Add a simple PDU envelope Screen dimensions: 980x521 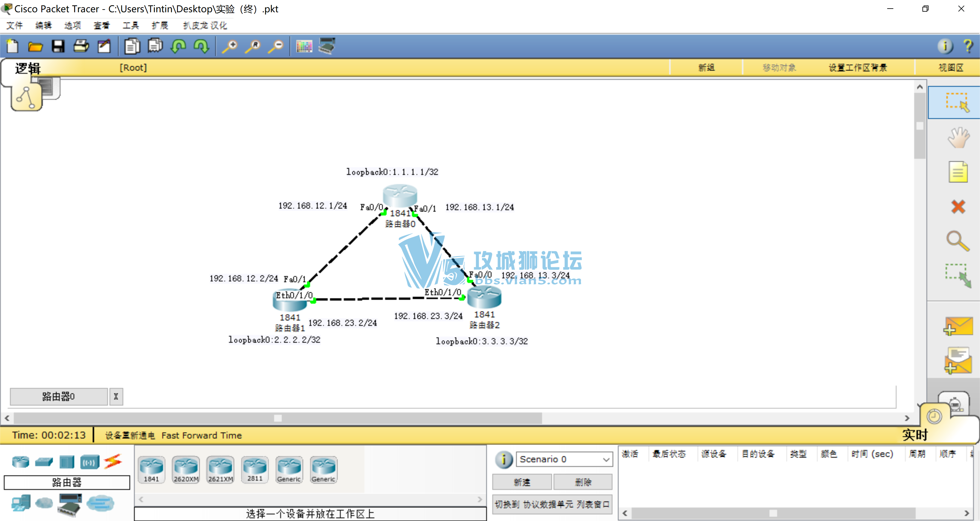(958, 326)
